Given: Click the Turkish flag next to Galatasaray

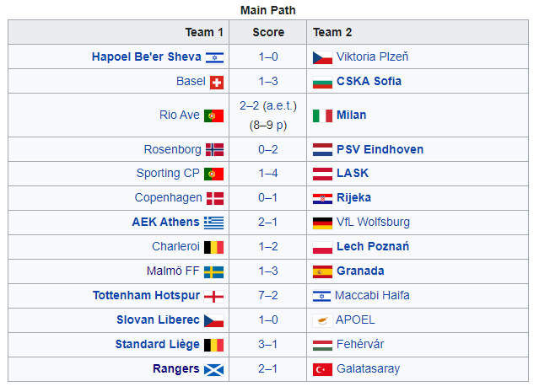Looking at the screenshot, I should pyautogui.click(x=322, y=369).
